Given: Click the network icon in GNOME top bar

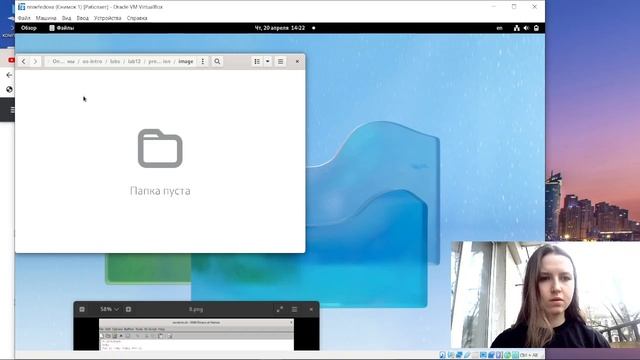Looking at the screenshot, I should click(x=517, y=28).
